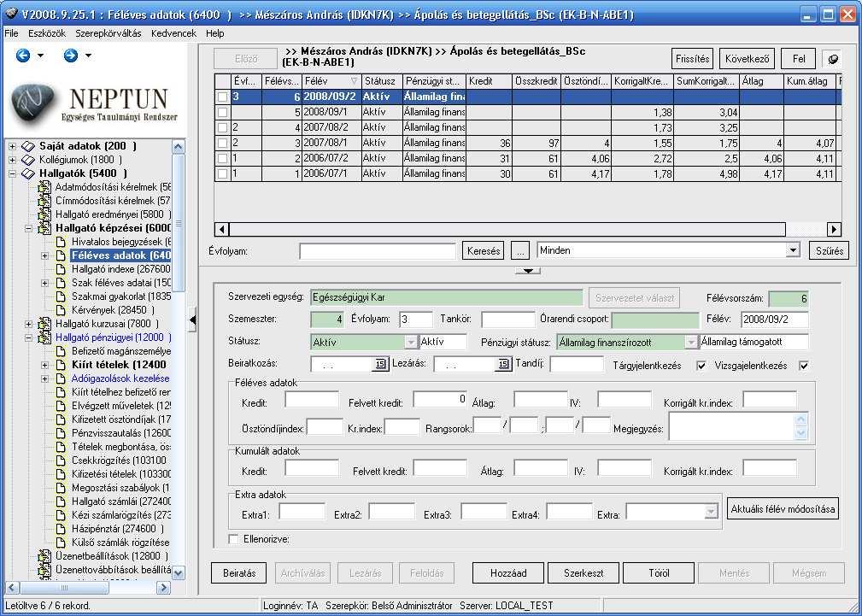Check the row 2006/07/1 checkbox
Screen dimensions: 862x616
pyautogui.click(x=222, y=173)
